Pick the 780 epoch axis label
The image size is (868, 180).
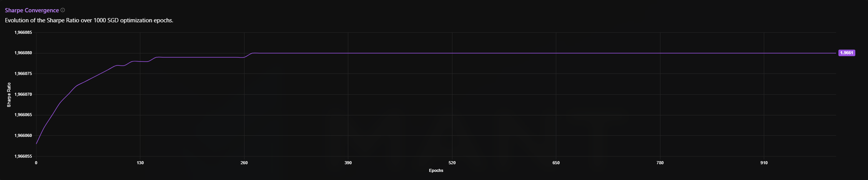tap(660, 163)
